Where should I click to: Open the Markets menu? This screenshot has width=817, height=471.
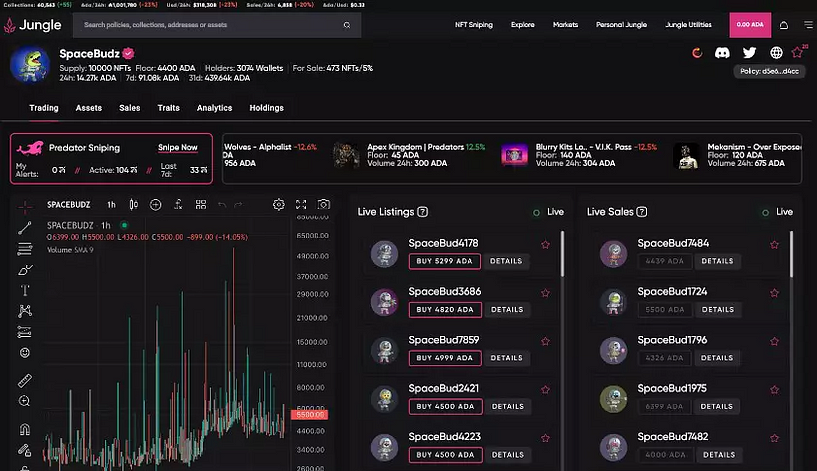(x=565, y=24)
